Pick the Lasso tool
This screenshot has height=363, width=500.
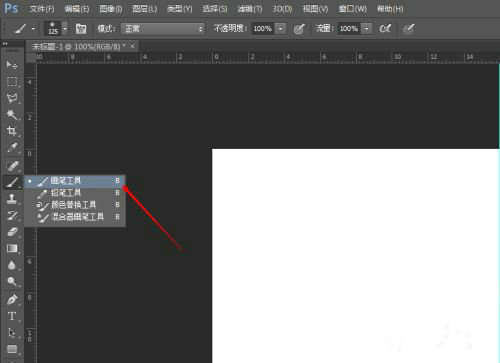click(12, 98)
